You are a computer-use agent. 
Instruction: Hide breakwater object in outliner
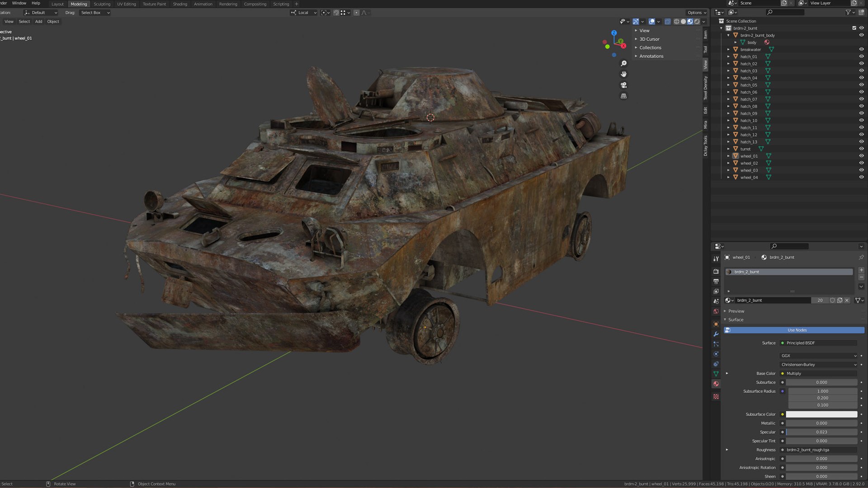861,50
